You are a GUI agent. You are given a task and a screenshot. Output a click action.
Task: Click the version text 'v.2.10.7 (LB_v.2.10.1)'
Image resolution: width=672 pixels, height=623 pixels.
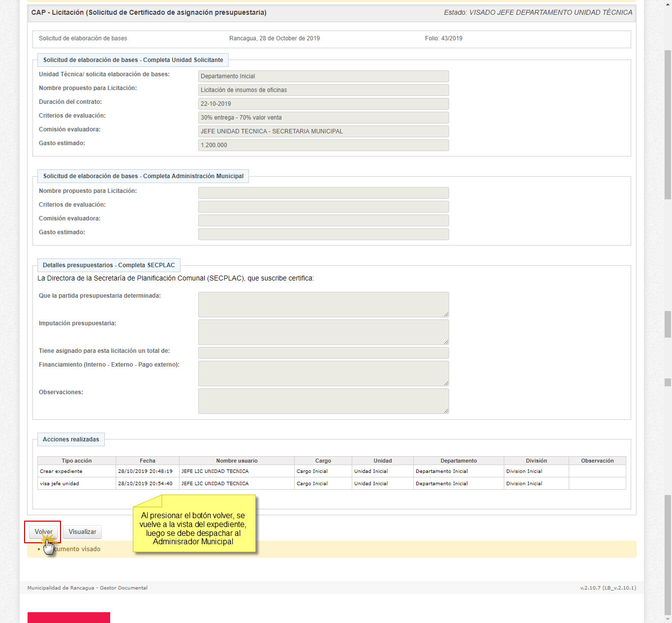pyautogui.click(x=608, y=588)
